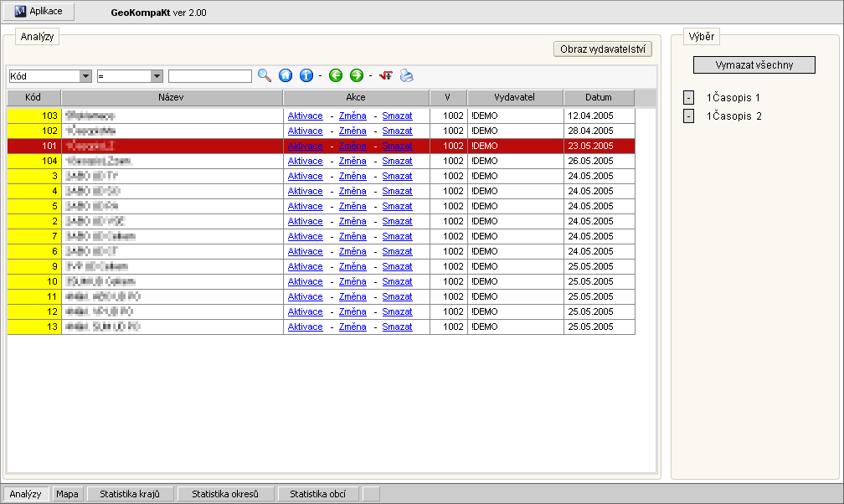Click the blue home icon
This screenshot has height=504, width=844.
click(x=286, y=75)
